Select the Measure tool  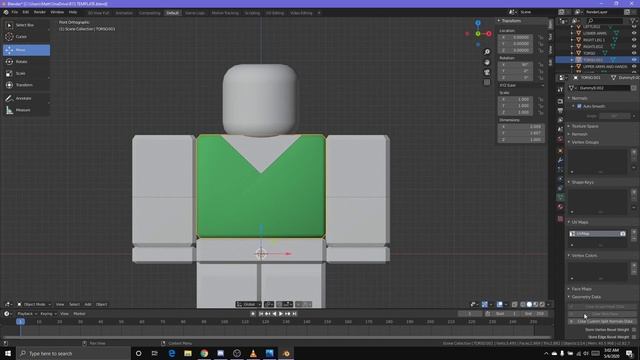[x=26, y=110]
